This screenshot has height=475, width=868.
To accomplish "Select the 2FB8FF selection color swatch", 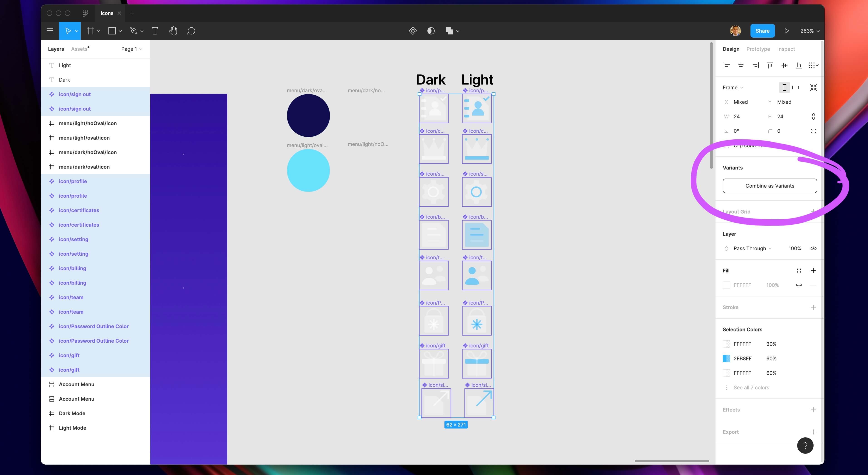I will 726,358.
